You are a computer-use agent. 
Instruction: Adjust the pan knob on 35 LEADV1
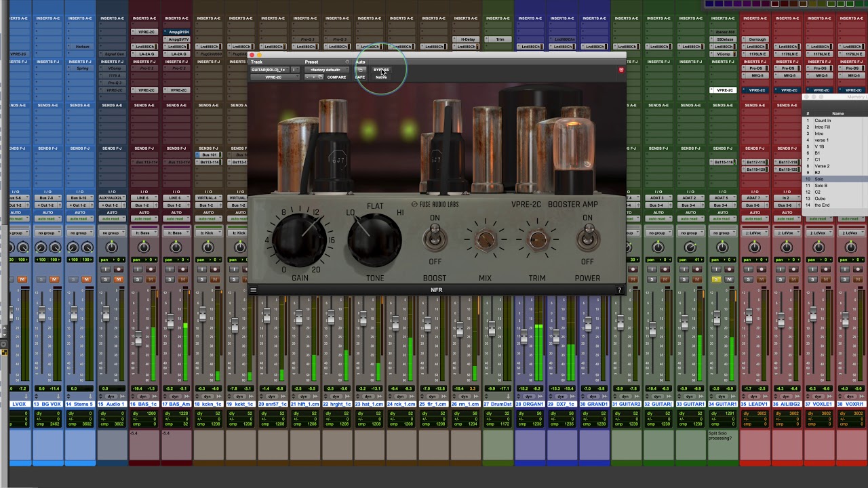(755, 248)
